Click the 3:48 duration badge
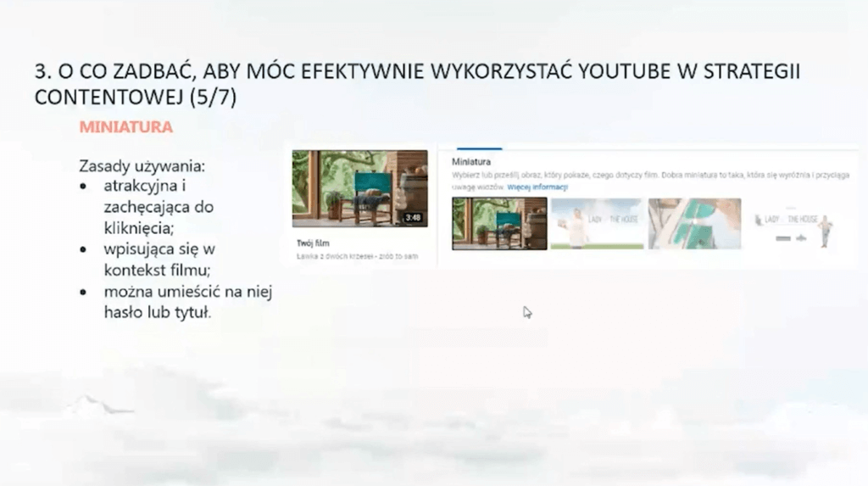868x486 pixels. 413,218
